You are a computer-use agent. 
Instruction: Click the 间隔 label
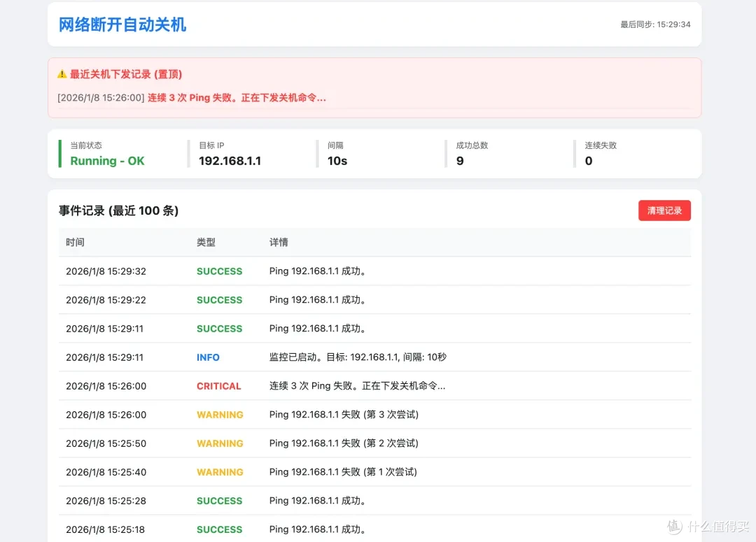335,145
